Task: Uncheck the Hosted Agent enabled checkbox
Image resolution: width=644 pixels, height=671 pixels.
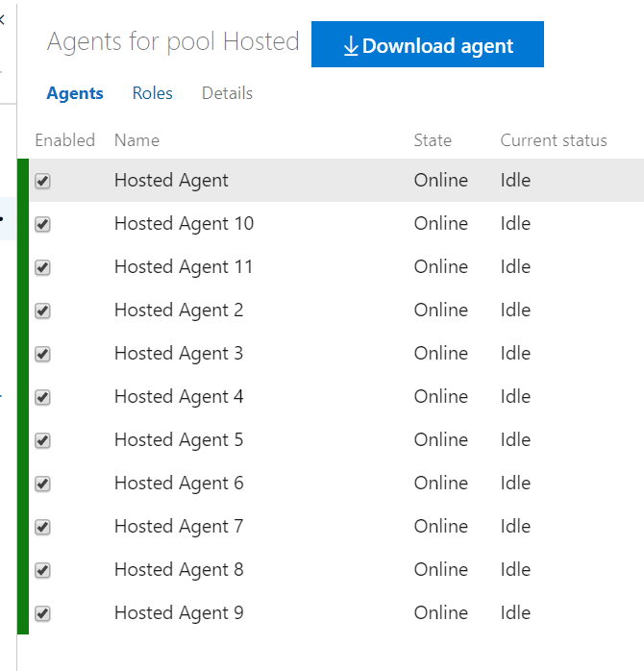Action: 42,181
